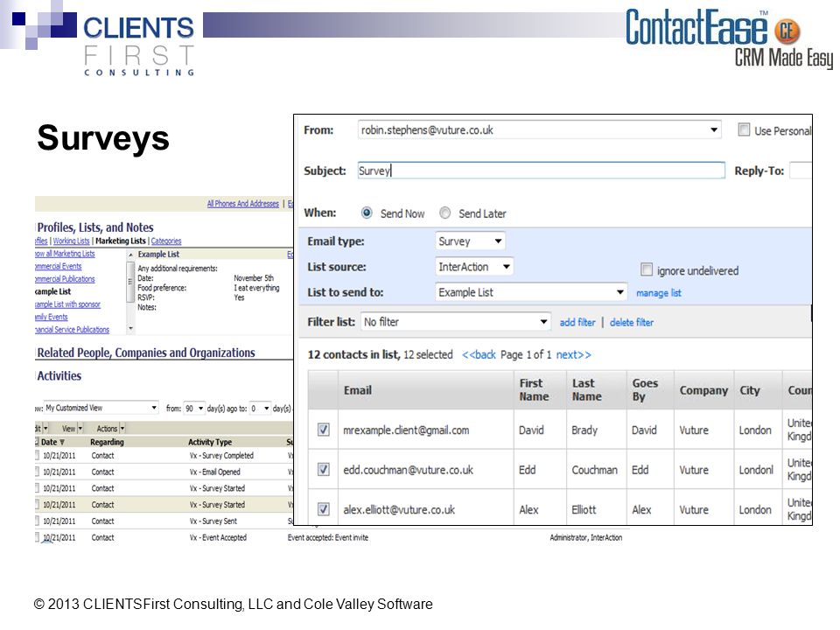Select the Send Now radio button
Image resolution: width=840 pixels, height=630 pixels.
click(x=367, y=213)
